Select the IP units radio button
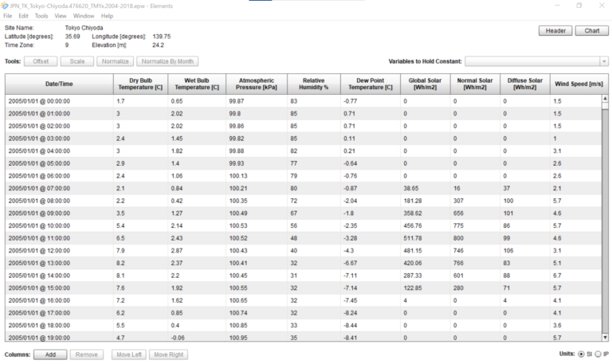Viewport: 612px width, 364px height. [x=598, y=354]
